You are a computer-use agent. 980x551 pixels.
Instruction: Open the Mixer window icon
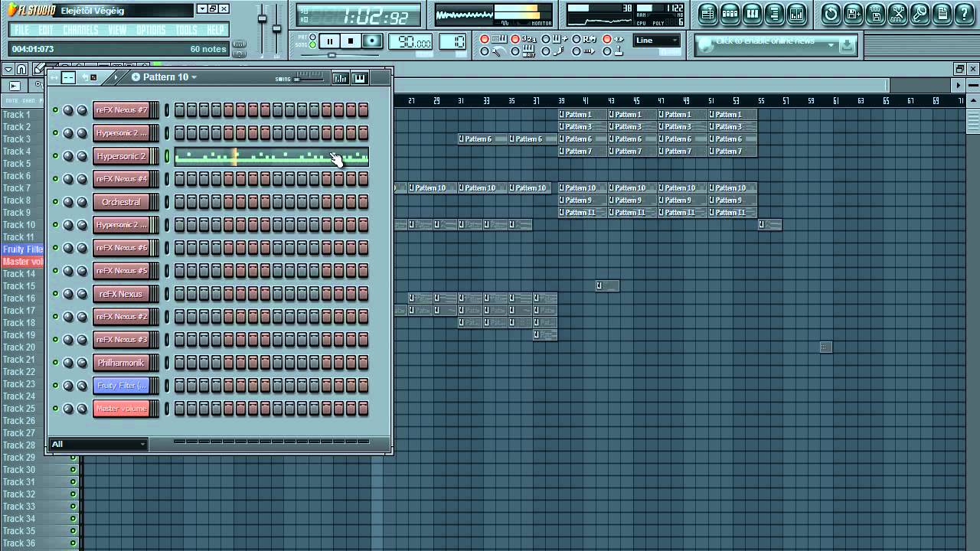[x=797, y=13]
